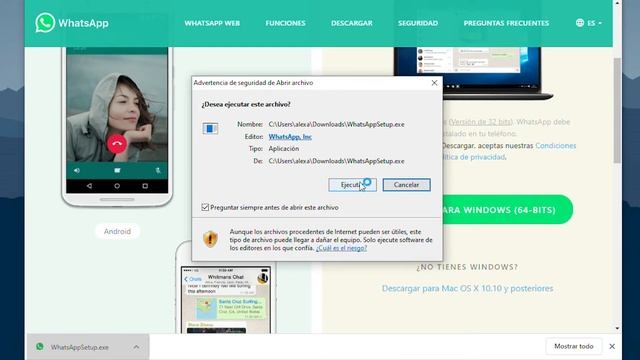640x360 pixels.
Task: Click speaker icon on Android call screen
Action: (77, 171)
